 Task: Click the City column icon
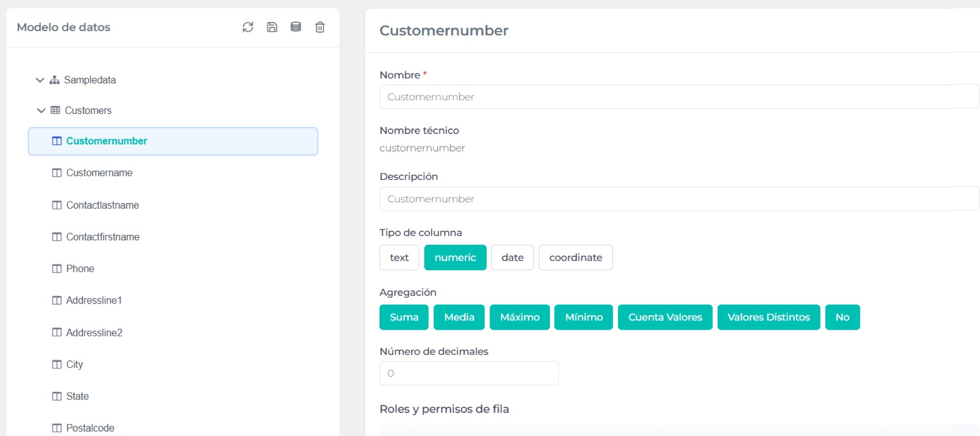pyautogui.click(x=57, y=365)
